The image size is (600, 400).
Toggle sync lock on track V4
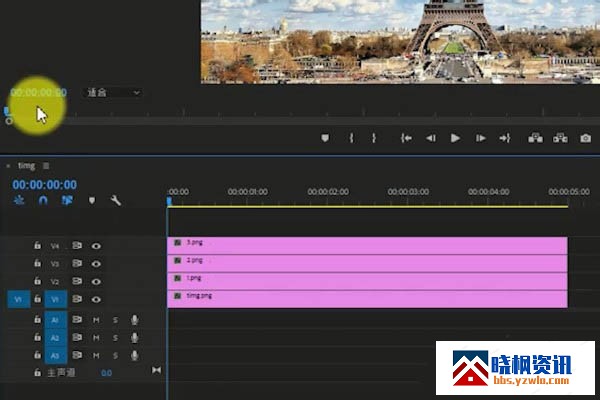[x=77, y=245]
